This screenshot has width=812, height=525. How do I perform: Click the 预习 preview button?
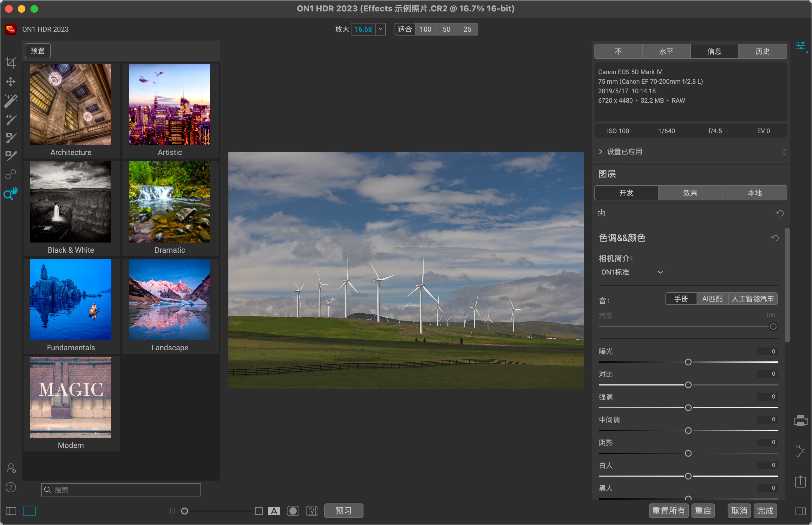pyautogui.click(x=344, y=511)
